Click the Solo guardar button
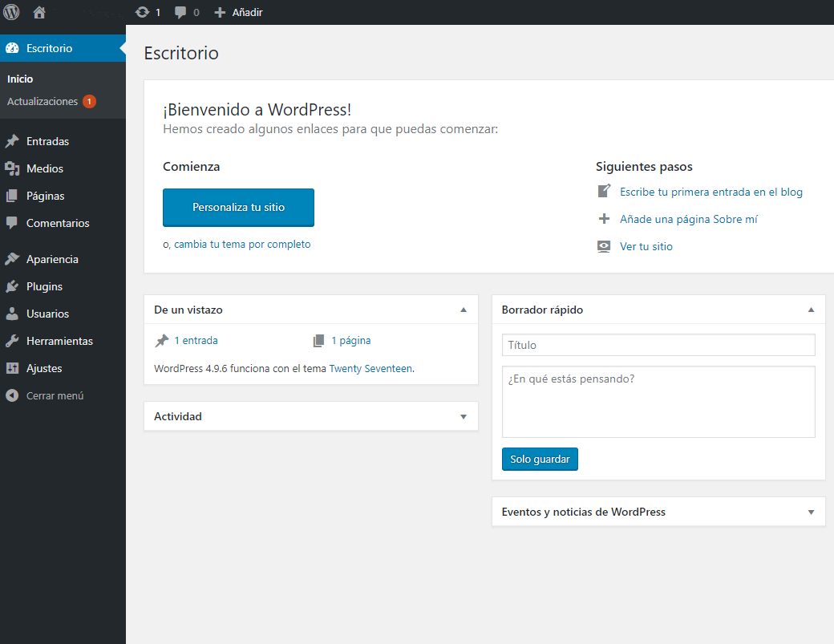Image resolution: width=834 pixels, height=644 pixels. [540, 460]
